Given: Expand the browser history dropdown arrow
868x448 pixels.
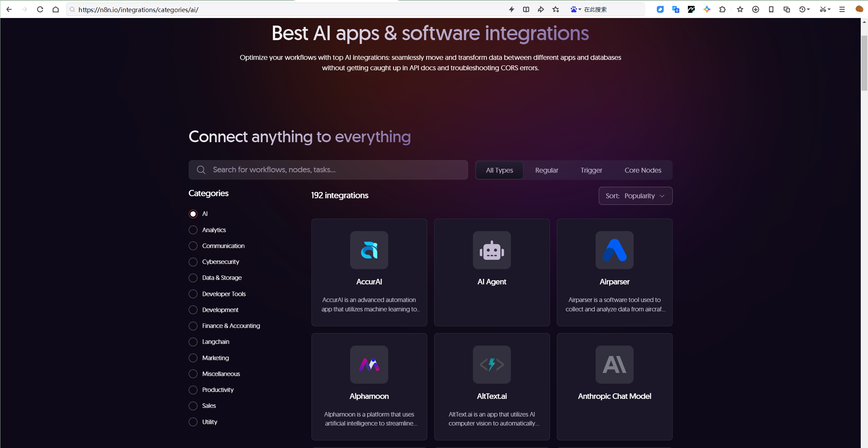Looking at the screenshot, I should point(808,9).
